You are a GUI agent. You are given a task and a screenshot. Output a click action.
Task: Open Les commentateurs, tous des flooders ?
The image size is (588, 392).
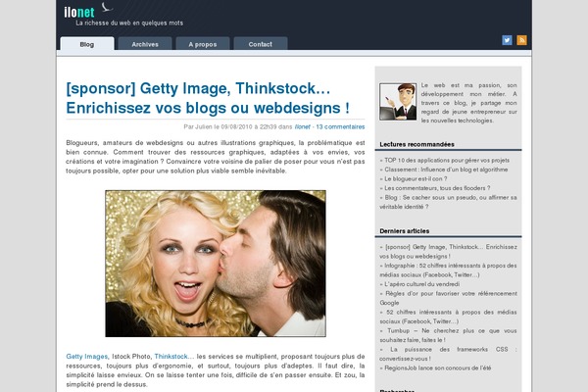(x=437, y=188)
